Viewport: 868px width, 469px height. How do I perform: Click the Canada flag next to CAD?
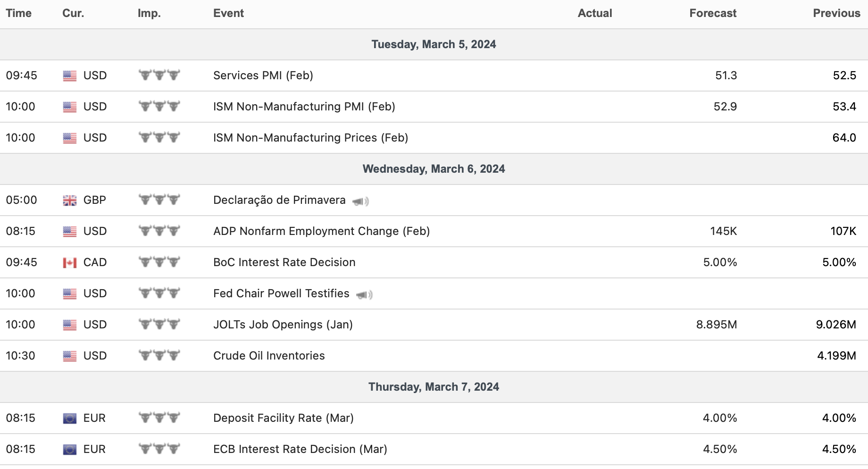(x=70, y=263)
